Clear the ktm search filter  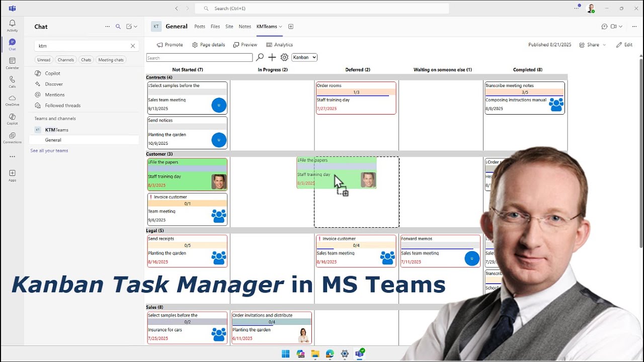[x=133, y=46]
